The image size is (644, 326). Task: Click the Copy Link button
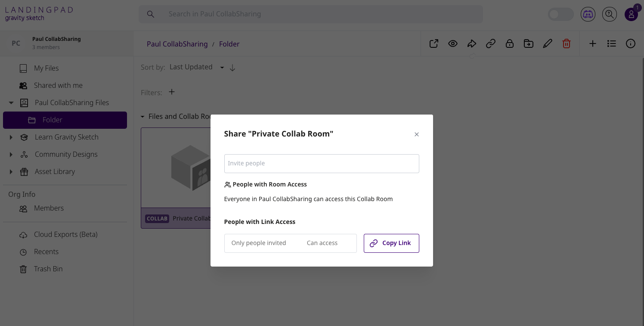[391, 243]
